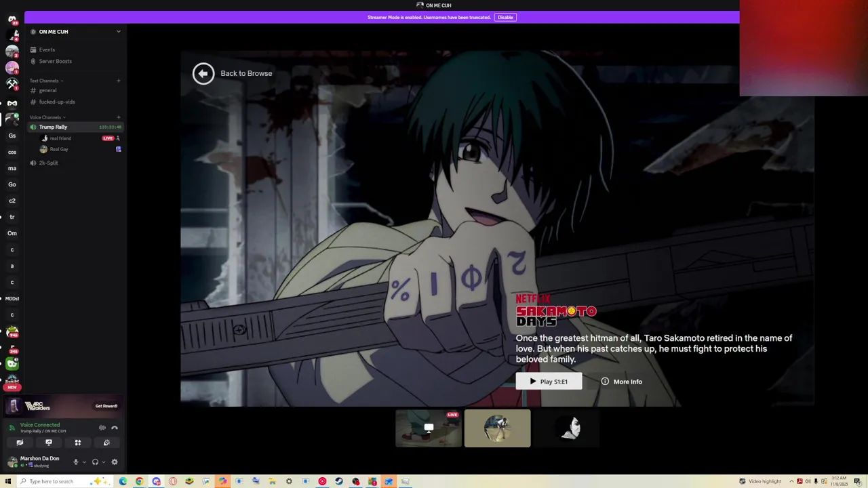Add a new voice channel plus icon

[x=119, y=117]
